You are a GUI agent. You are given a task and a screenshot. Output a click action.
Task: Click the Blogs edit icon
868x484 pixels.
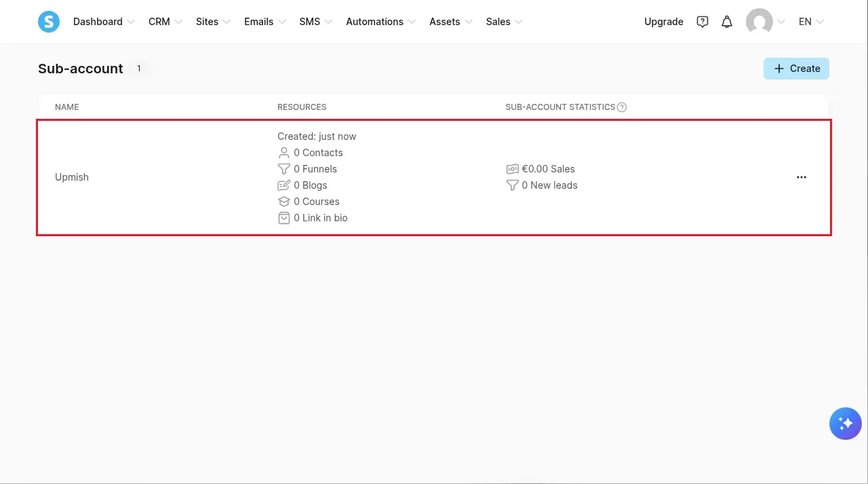284,185
